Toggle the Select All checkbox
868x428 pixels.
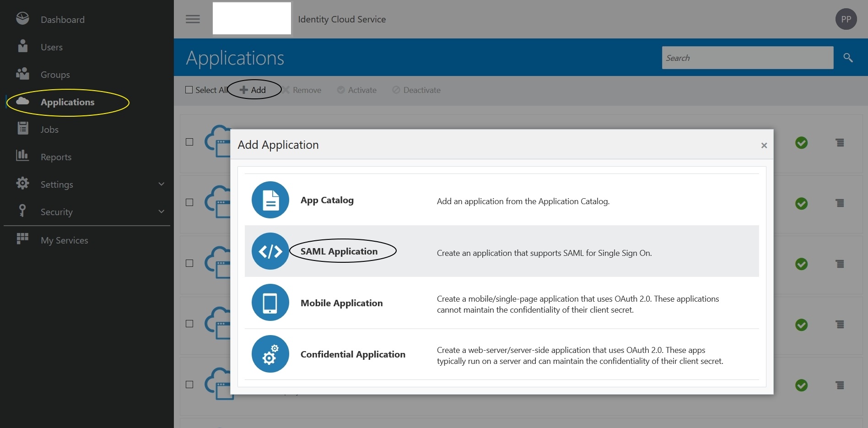coord(189,90)
